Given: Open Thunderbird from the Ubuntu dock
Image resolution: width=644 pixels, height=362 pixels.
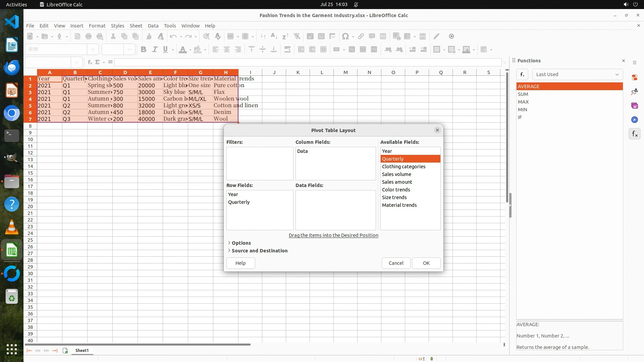Looking at the screenshot, I should pyautogui.click(x=12, y=67).
